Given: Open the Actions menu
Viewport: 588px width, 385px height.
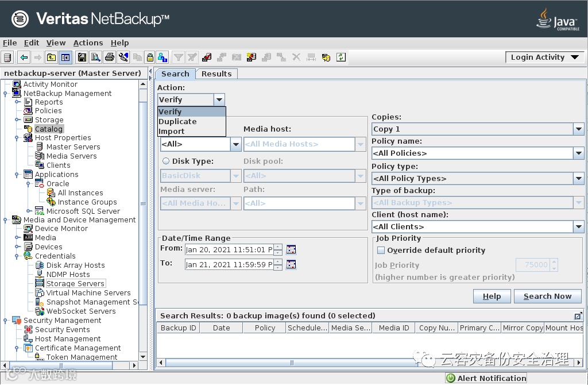Looking at the screenshot, I should coord(88,43).
